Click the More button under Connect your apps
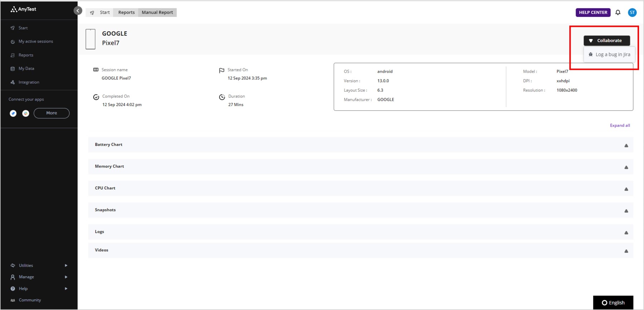Viewport: 644px width, 310px height. pos(52,113)
